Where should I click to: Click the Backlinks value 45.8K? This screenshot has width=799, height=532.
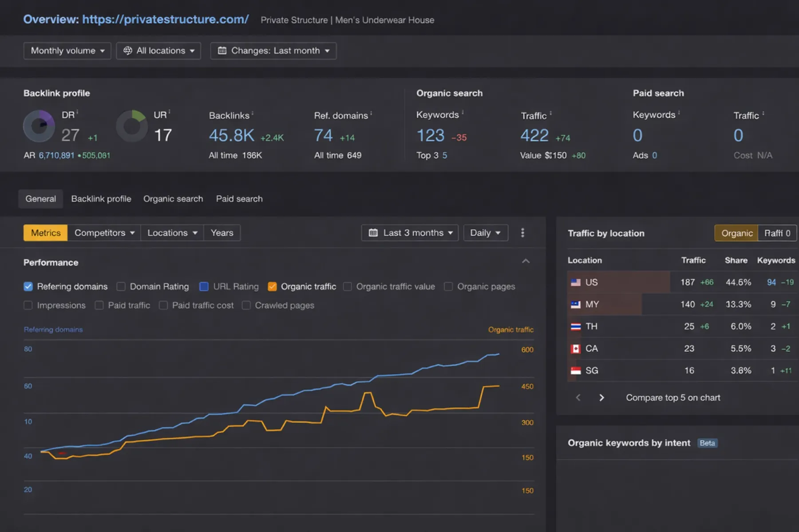[231, 135]
